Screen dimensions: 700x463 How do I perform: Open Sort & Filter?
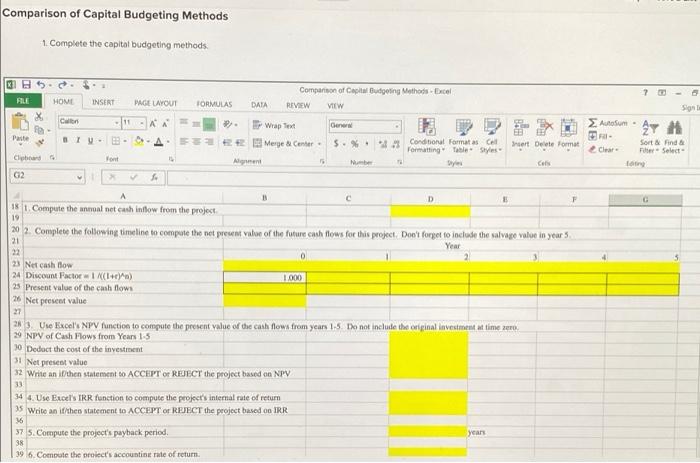coord(649,137)
